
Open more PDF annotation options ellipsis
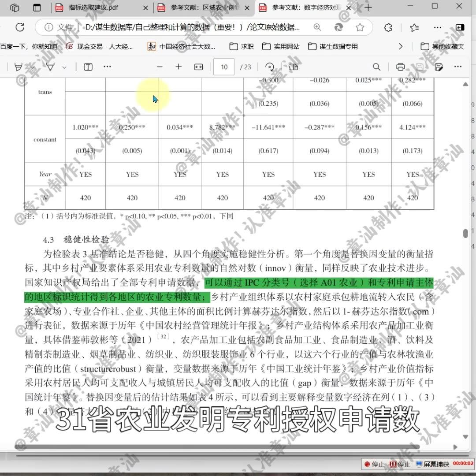click(x=107, y=67)
